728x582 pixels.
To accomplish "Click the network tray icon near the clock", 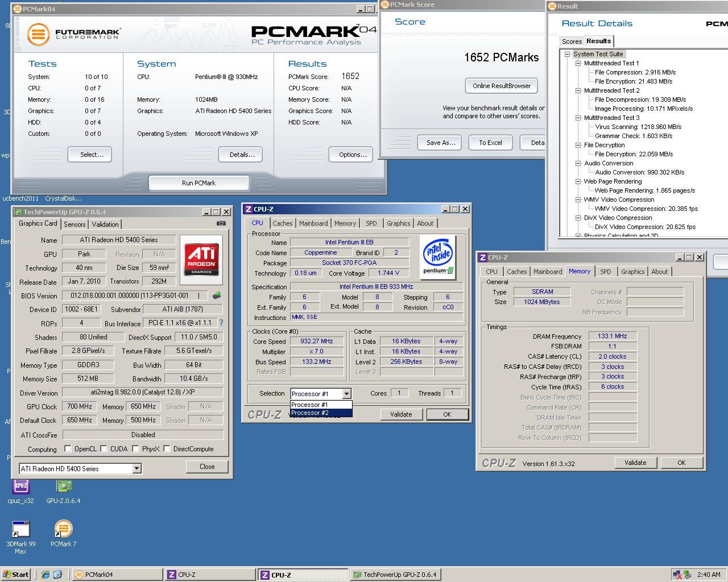I will (677, 575).
